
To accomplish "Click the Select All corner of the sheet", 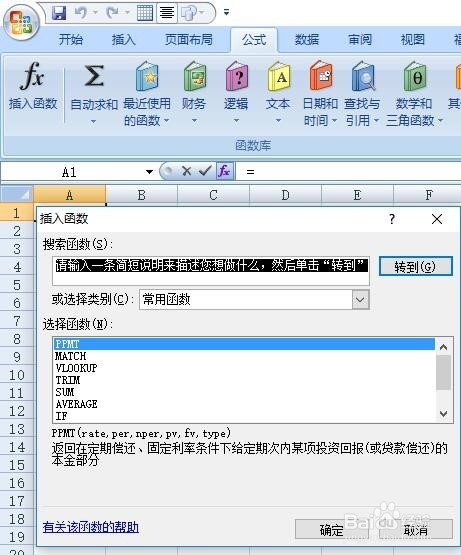I will (x=16, y=194).
